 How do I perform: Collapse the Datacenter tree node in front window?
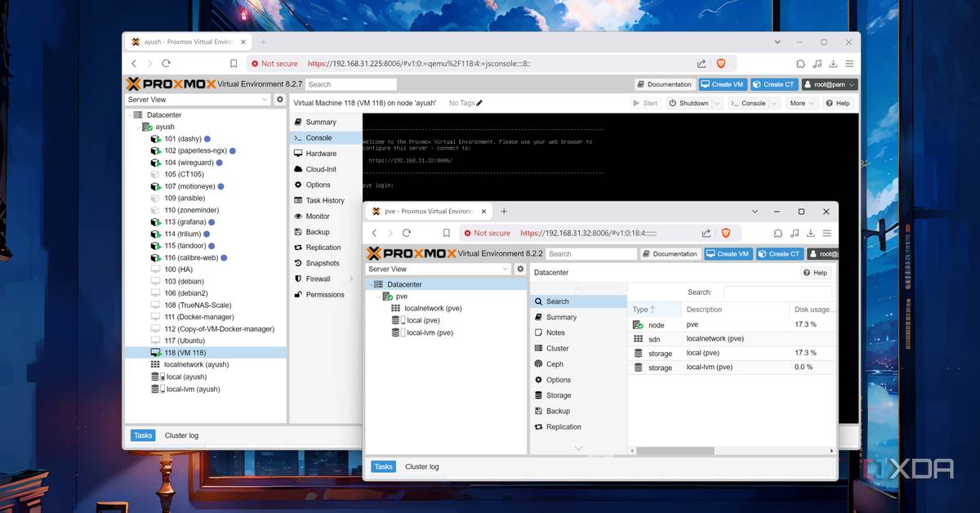pyautogui.click(x=370, y=284)
